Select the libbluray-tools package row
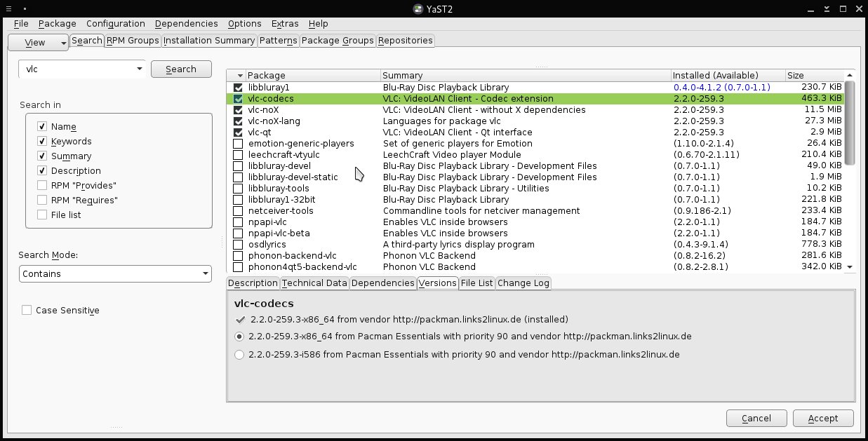 [x=537, y=189]
